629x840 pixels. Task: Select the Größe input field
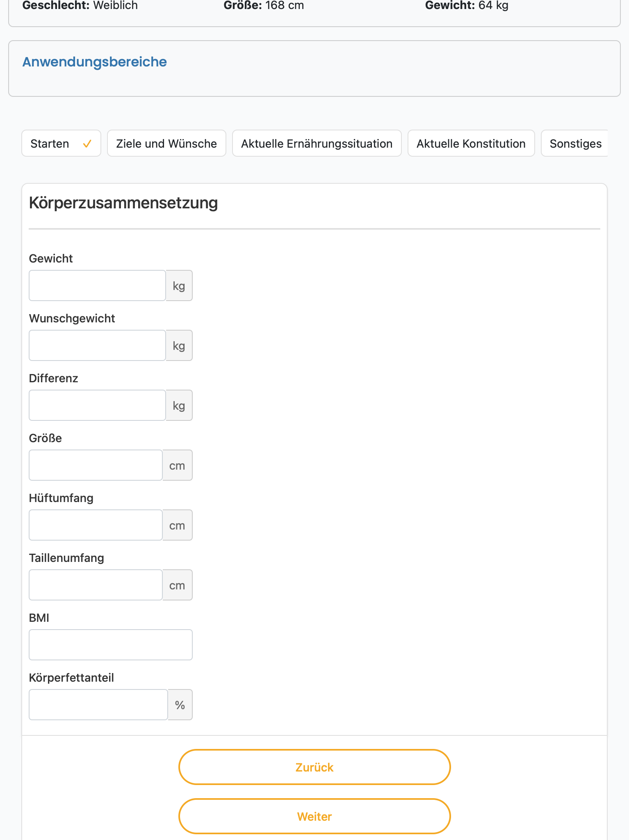point(96,465)
